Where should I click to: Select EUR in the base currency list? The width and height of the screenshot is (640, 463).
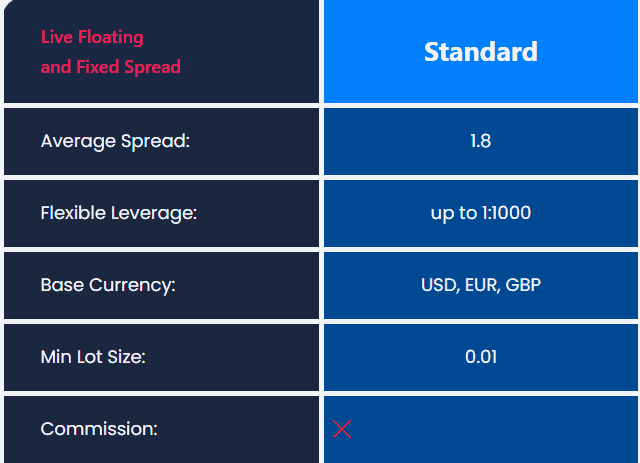481,285
